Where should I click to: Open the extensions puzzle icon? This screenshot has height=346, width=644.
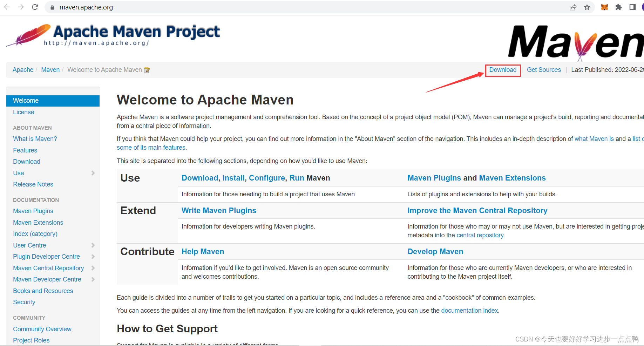[618, 7]
